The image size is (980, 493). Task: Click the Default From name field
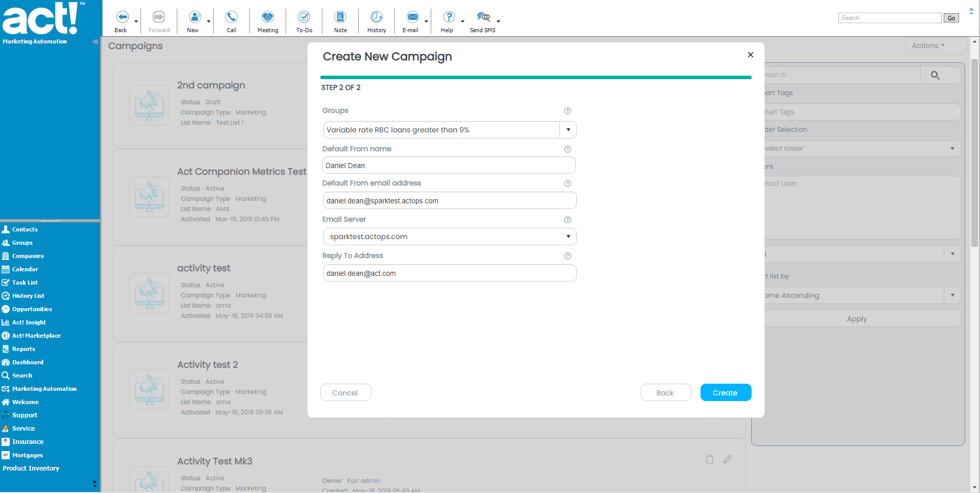tap(450, 166)
